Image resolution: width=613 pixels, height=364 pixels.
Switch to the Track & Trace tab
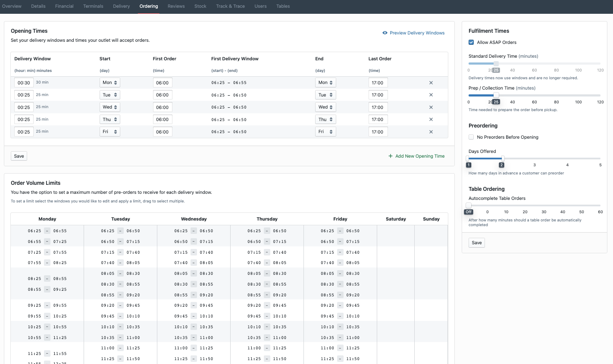click(230, 6)
